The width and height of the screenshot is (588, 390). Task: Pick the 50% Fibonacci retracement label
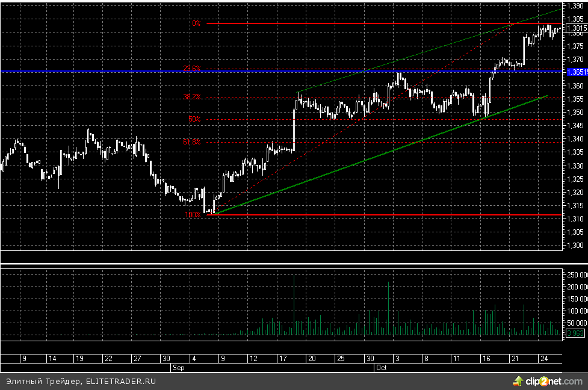(x=194, y=119)
